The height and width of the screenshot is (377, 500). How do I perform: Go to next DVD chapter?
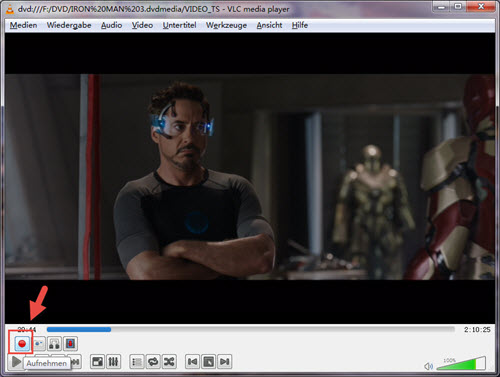(225, 362)
